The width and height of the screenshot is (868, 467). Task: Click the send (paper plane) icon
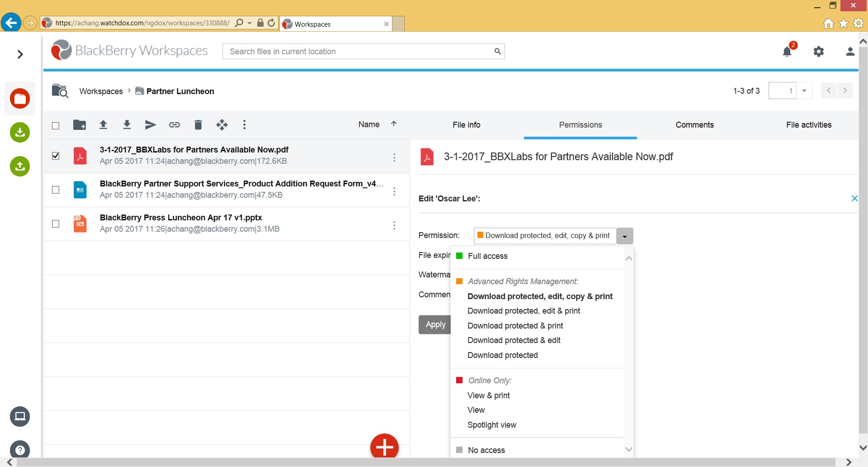(151, 125)
